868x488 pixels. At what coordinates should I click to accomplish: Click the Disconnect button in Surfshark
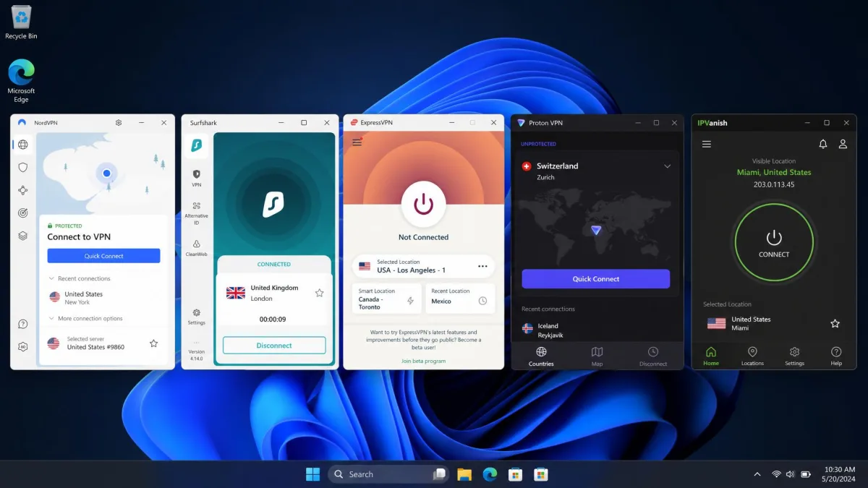(274, 346)
